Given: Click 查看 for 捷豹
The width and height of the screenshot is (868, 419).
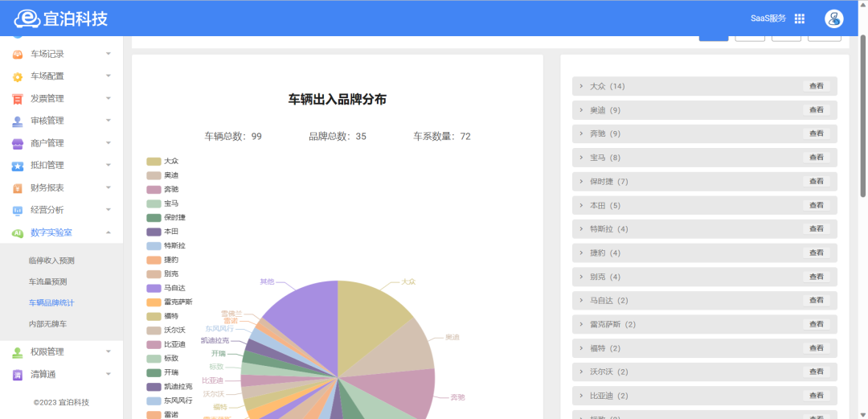Looking at the screenshot, I should pyautogui.click(x=817, y=253).
